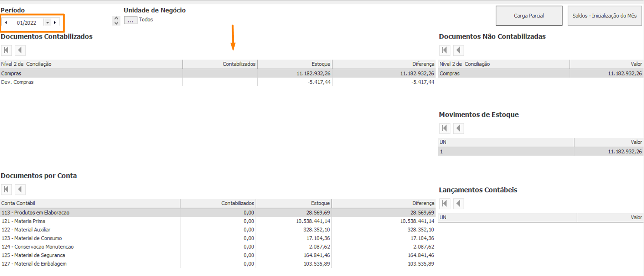
Task: Click Valor header in Movimentos de Estoque
Action: coord(609,142)
